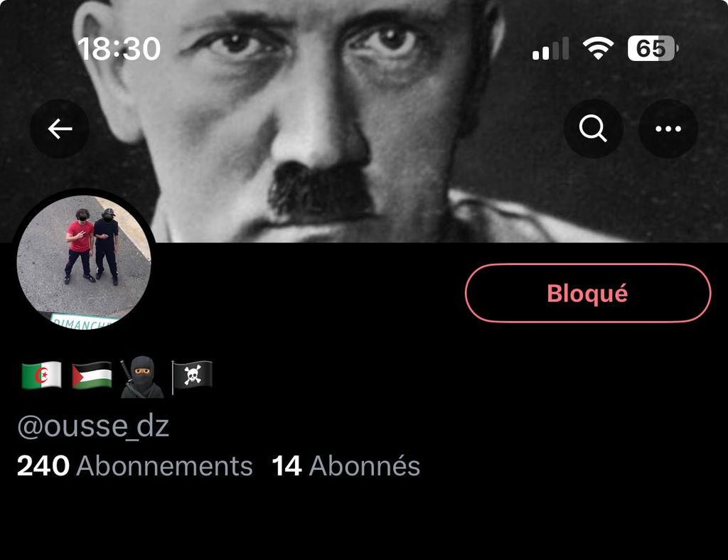Tap the Bloqué button to unblock
The image size is (728, 560).
(587, 293)
